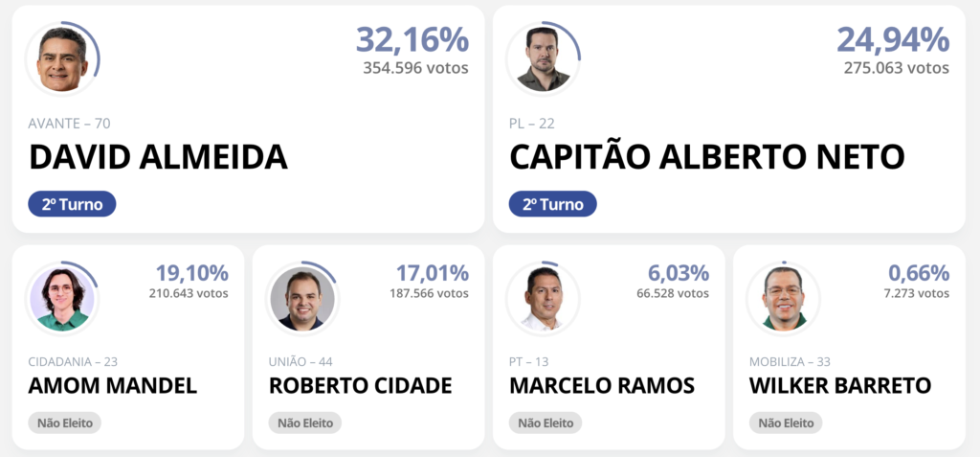
Task: Open CAPITÃO ALBERTO NETO name heading
Action: click(707, 157)
